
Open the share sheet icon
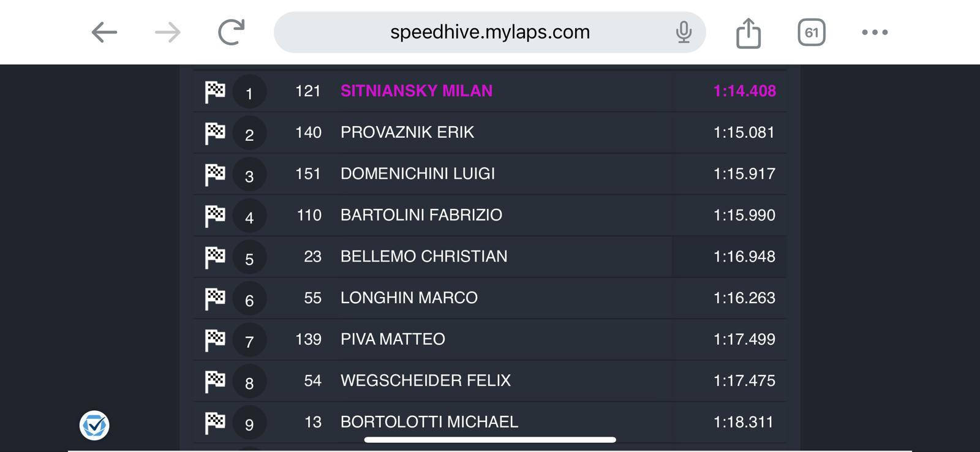[x=748, y=32]
